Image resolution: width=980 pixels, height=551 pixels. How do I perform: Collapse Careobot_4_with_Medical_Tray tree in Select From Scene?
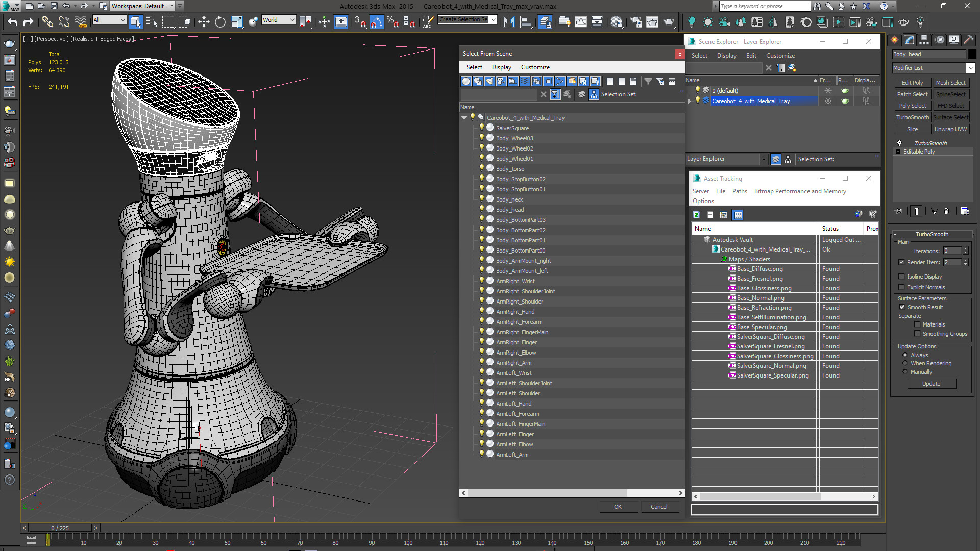(x=464, y=118)
